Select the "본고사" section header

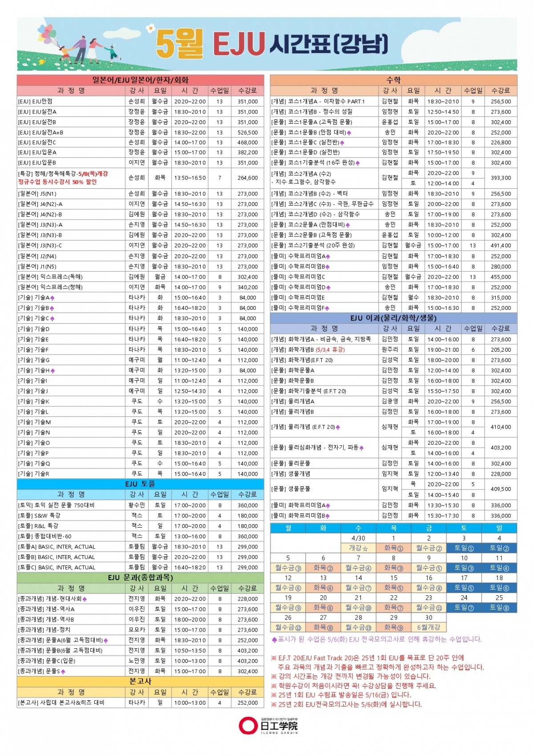click(x=140, y=681)
